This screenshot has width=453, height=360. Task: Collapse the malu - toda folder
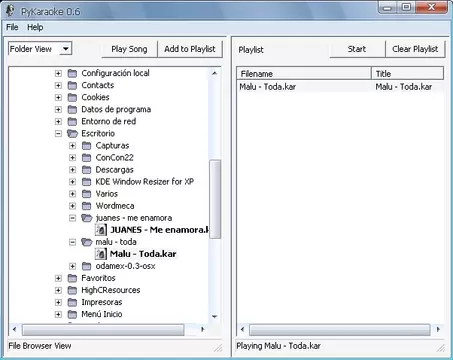point(72,242)
